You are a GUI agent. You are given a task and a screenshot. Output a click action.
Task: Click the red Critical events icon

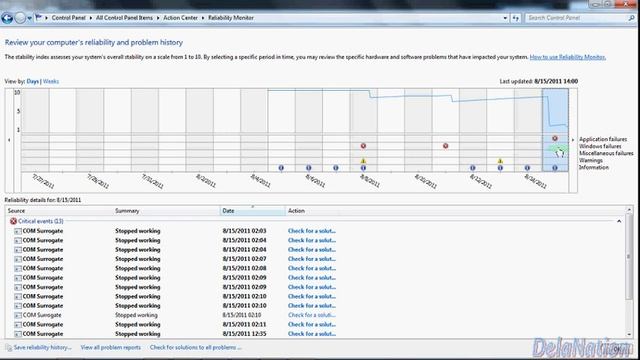pos(13,221)
